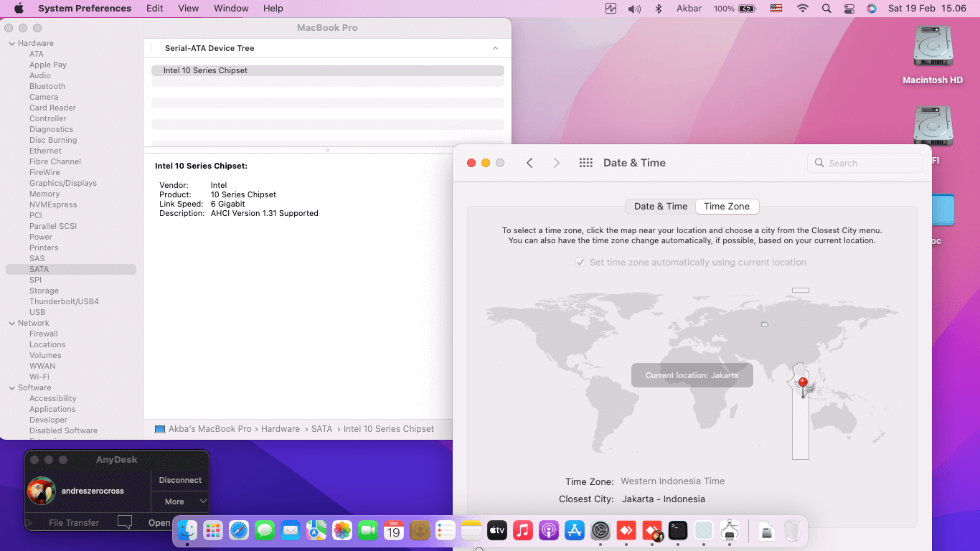The width and height of the screenshot is (980, 551).
Task: Select NVMExpress in the sidebar
Action: 53,204
